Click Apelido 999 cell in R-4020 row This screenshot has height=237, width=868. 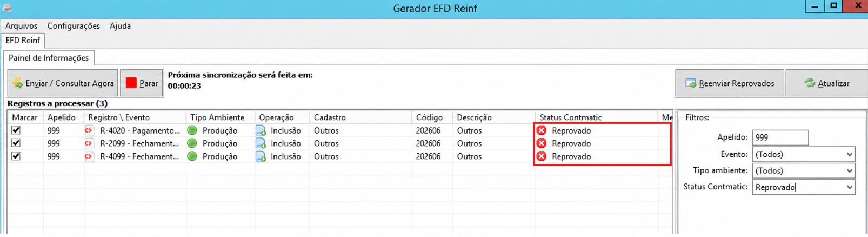point(54,130)
